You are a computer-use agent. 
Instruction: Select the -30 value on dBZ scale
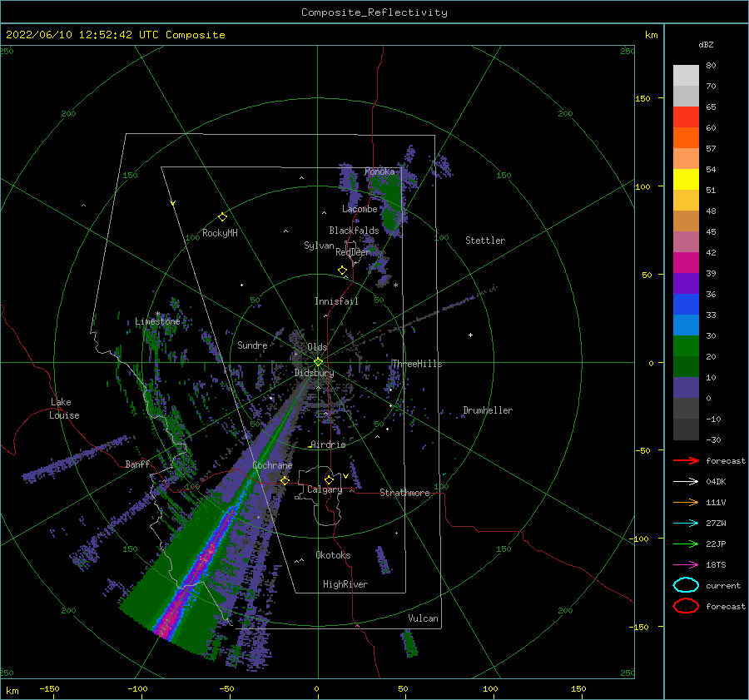pos(712,439)
